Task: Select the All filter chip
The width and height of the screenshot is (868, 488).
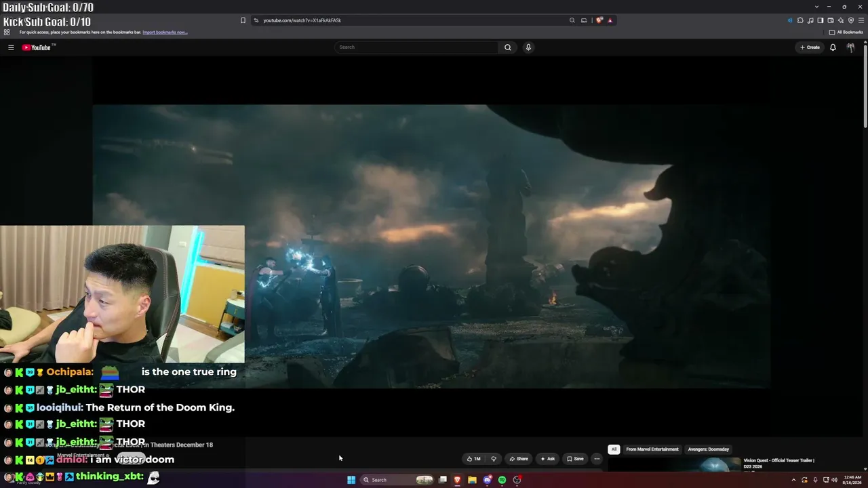Action: [614, 449]
